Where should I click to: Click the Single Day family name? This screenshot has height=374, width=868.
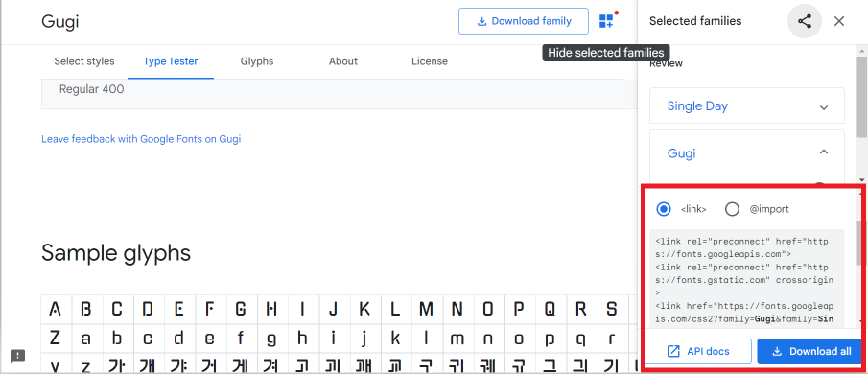point(697,106)
